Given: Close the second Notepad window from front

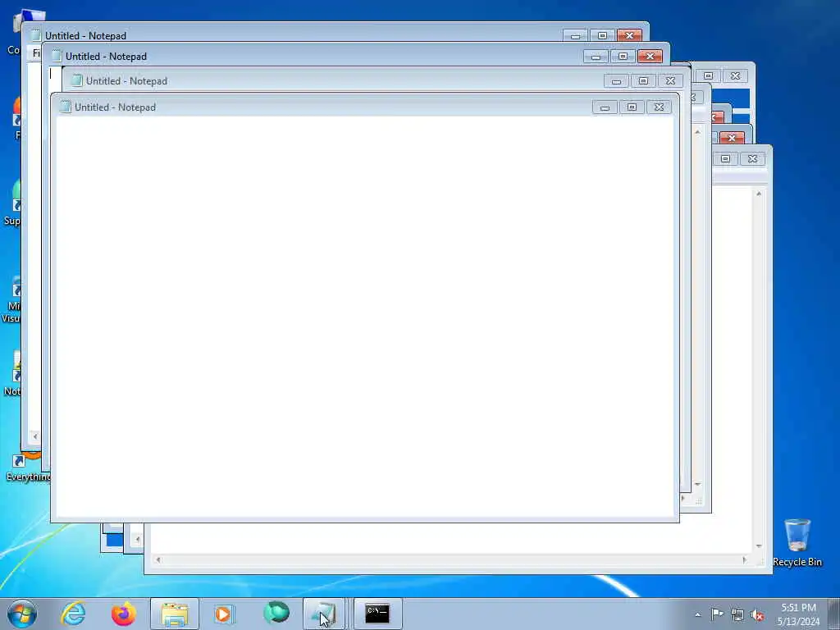Looking at the screenshot, I should 670,81.
